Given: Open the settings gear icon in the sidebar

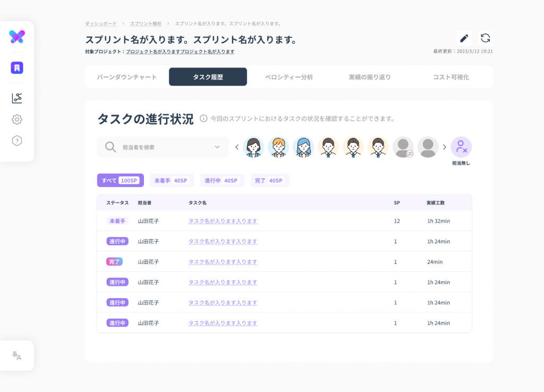Looking at the screenshot, I should coord(17,120).
